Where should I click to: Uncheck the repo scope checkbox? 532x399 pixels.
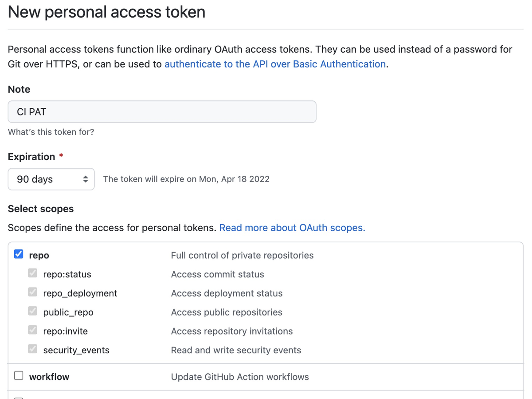coord(19,254)
